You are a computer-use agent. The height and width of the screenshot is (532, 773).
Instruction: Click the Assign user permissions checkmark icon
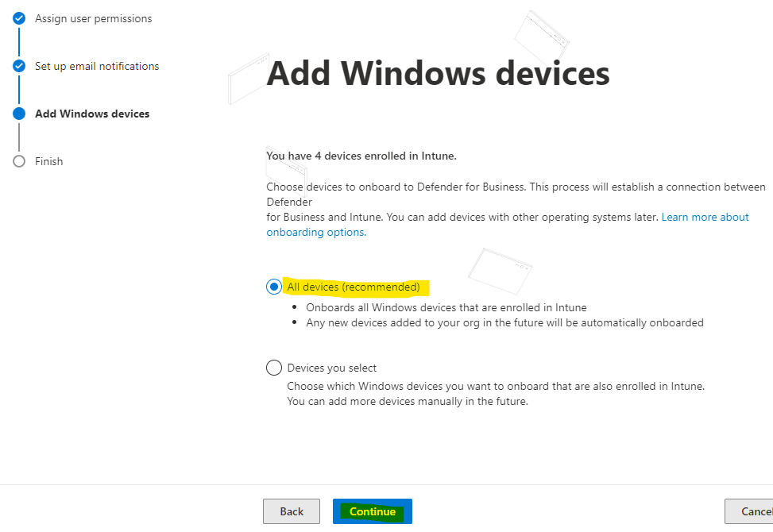(x=19, y=19)
